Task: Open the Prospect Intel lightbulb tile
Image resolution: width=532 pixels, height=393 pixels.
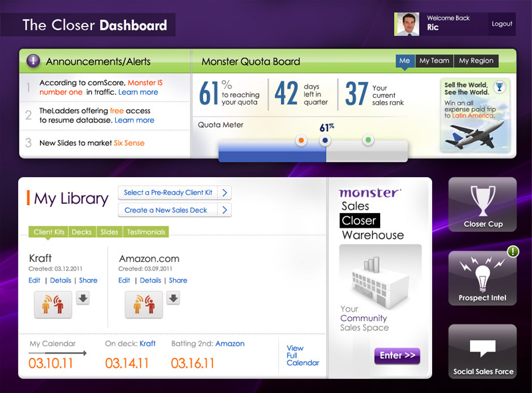Action: pos(483,278)
